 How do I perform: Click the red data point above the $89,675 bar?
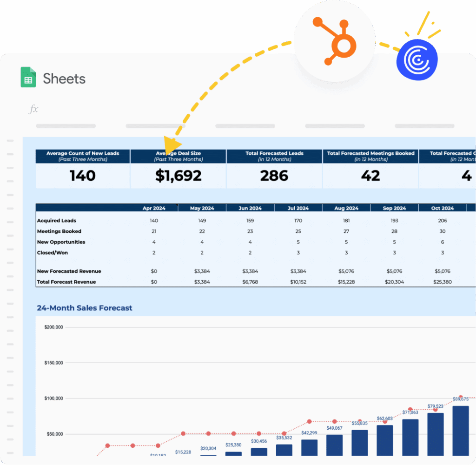pyautogui.click(x=460, y=398)
